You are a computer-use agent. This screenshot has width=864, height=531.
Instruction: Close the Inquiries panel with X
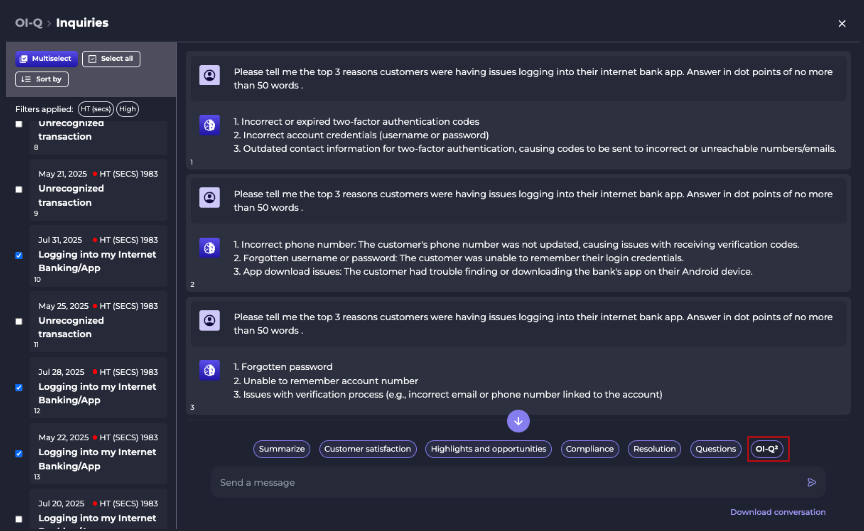[842, 24]
